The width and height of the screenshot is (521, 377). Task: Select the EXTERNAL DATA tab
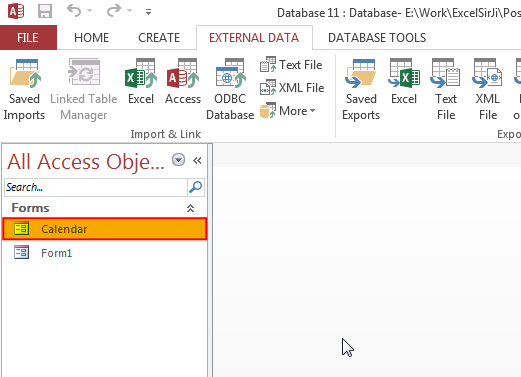coord(254,38)
